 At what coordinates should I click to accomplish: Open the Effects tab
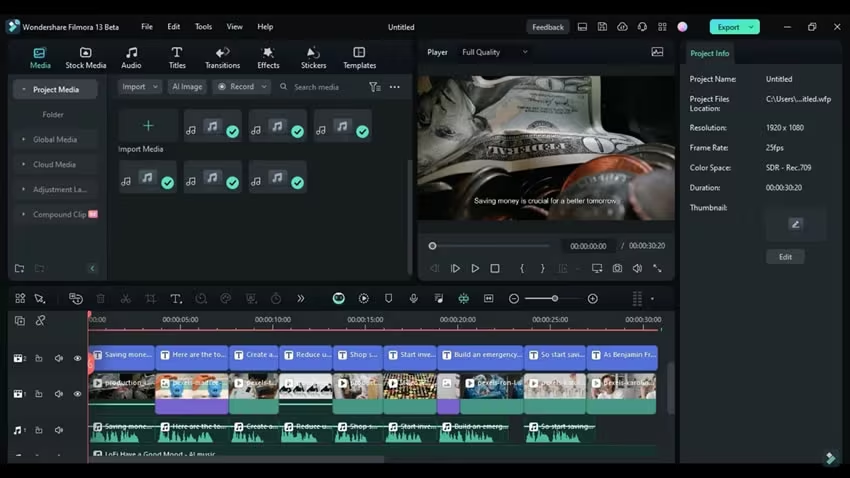pyautogui.click(x=268, y=57)
